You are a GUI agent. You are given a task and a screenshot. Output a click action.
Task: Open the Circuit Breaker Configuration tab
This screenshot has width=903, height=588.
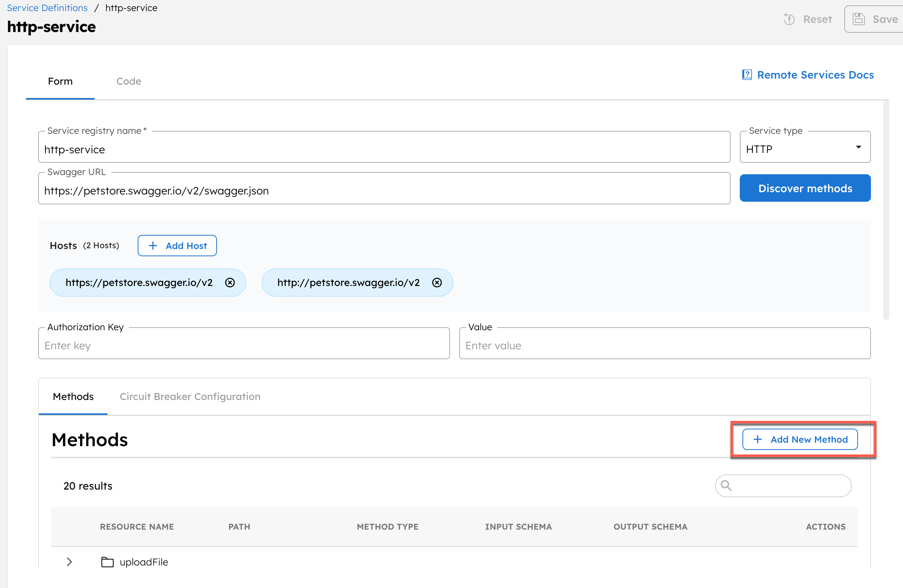pos(190,397)
